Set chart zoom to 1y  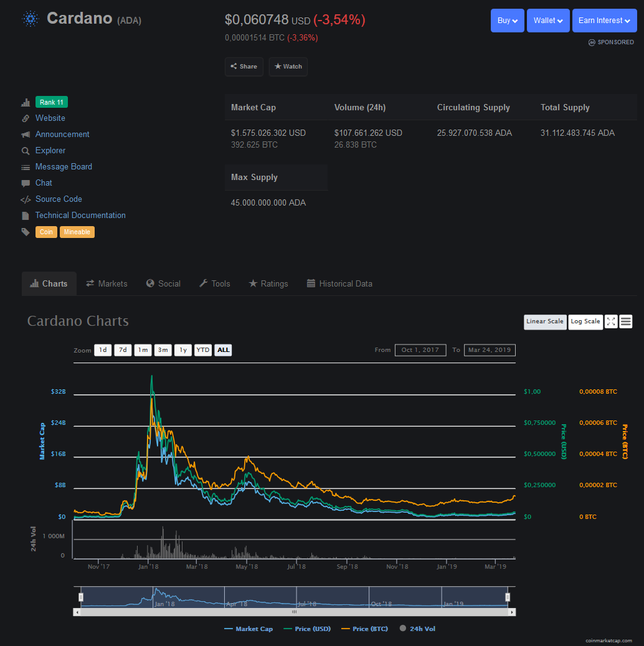pos(183,350)
